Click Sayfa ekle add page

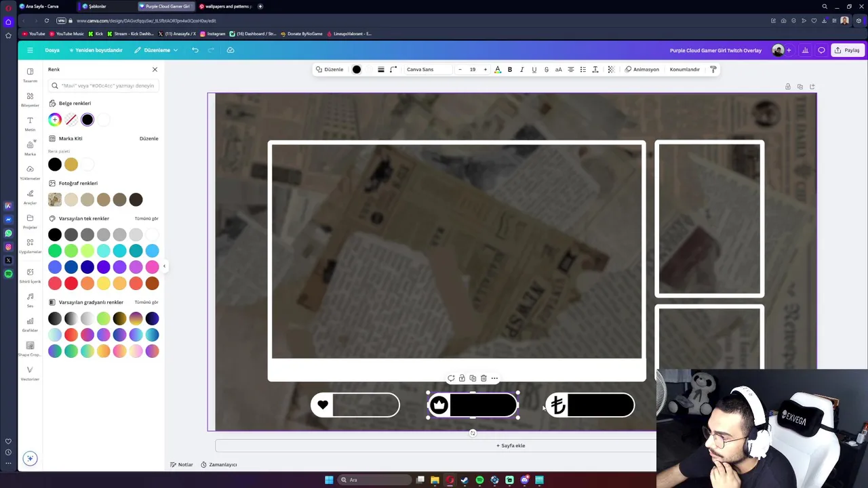[511, 445]
